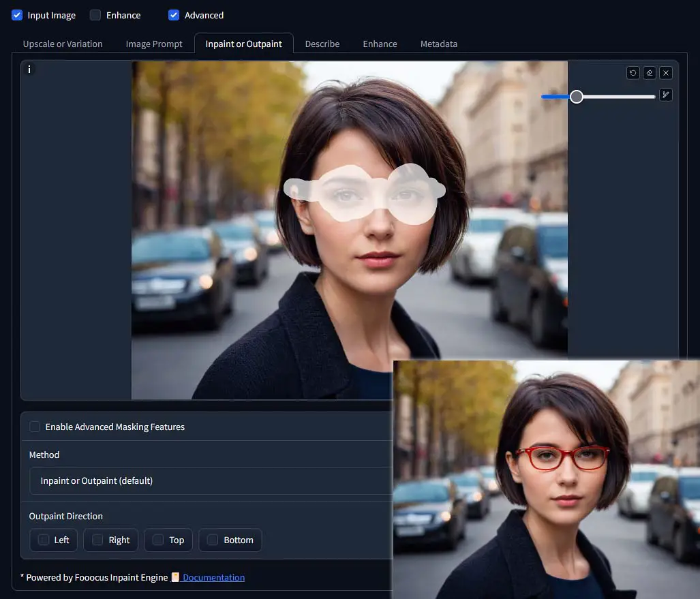
Task: Click the undo icon on canvas
Action: [x=633, y=73]
